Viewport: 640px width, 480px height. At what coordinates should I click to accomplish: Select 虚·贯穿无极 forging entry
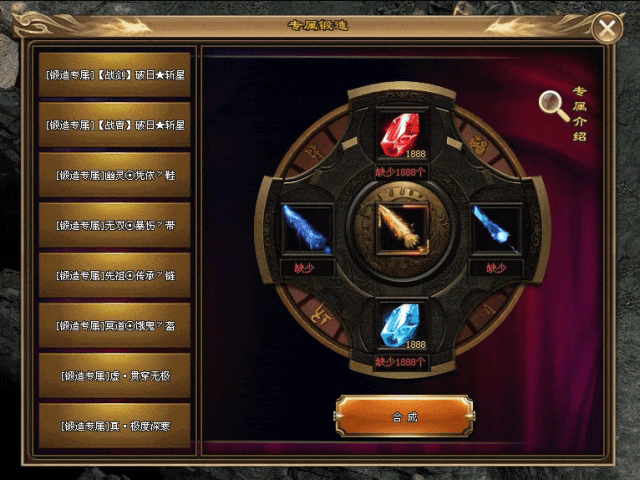click(115, 376)
